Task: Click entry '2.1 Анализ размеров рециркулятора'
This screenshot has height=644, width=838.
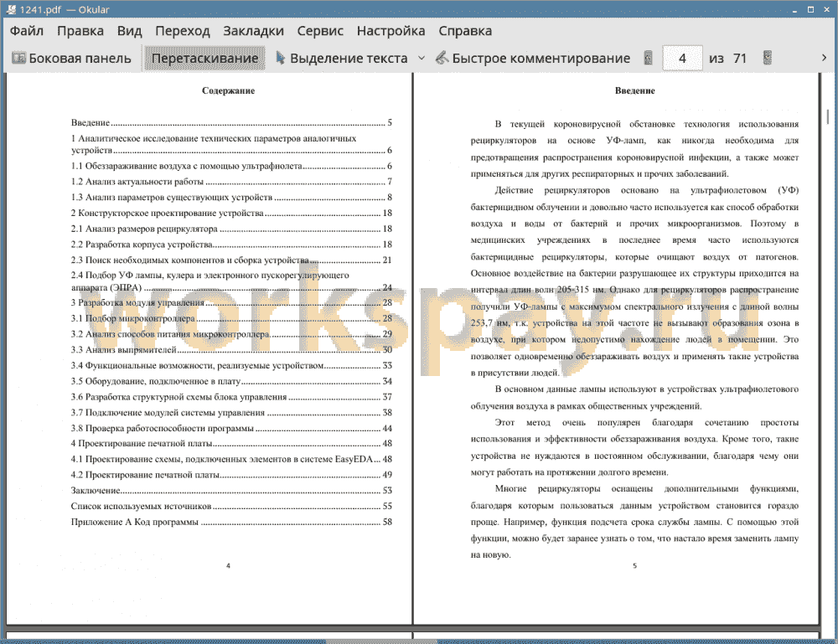Action: (231, 229)
